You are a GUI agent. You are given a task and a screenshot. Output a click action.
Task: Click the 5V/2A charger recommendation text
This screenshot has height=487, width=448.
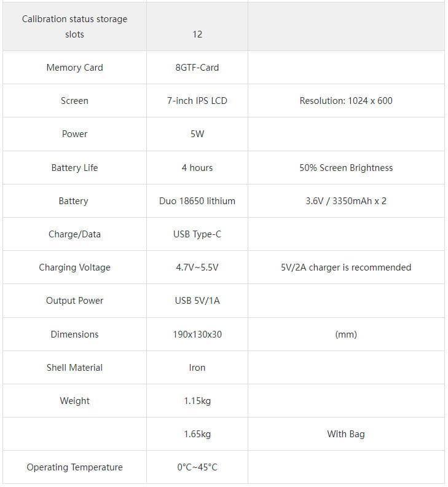345,267
